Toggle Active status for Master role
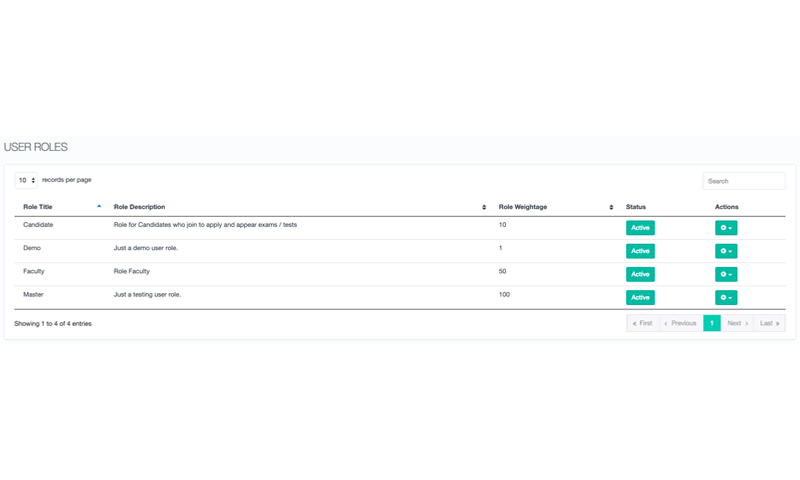Viewport: 800px width, 480px height. tap(640, 297)
